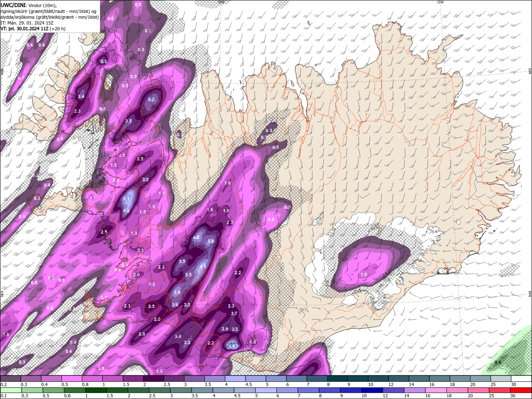Click the 3.7 precipitation value on the map
This screenshot has height=399, width=532.
[151, 99]
